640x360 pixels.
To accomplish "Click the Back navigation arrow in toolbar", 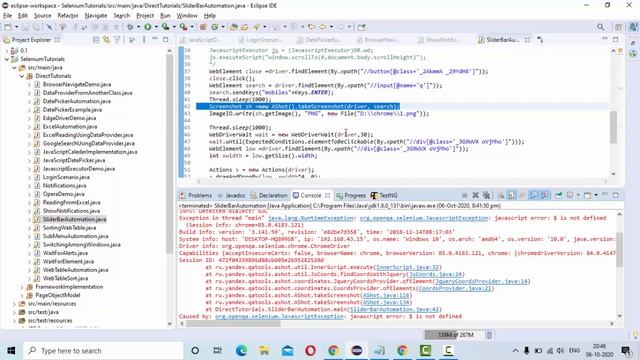I will (x=323, y=27).
